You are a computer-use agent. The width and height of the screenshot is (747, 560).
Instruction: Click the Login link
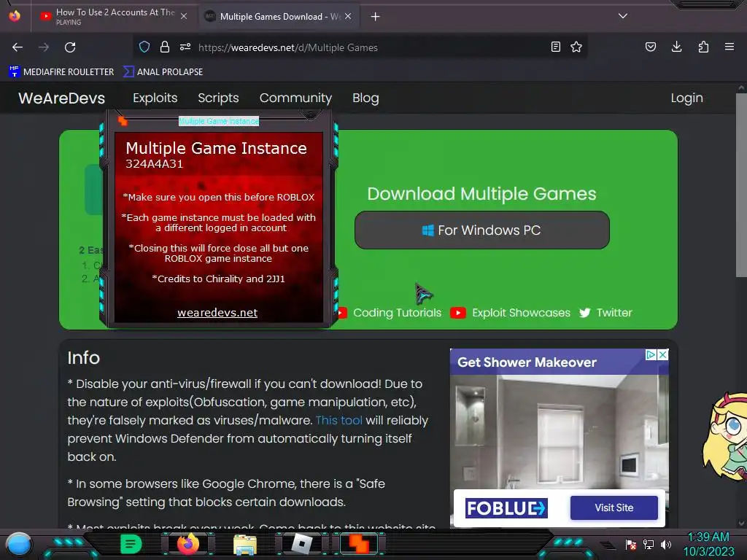tap(686, 98)
